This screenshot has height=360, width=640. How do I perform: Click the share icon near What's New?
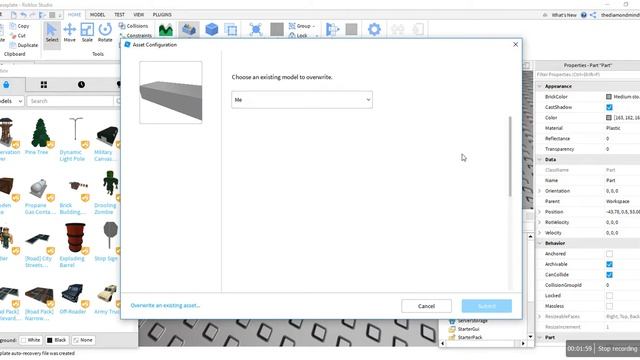(593, 15)
